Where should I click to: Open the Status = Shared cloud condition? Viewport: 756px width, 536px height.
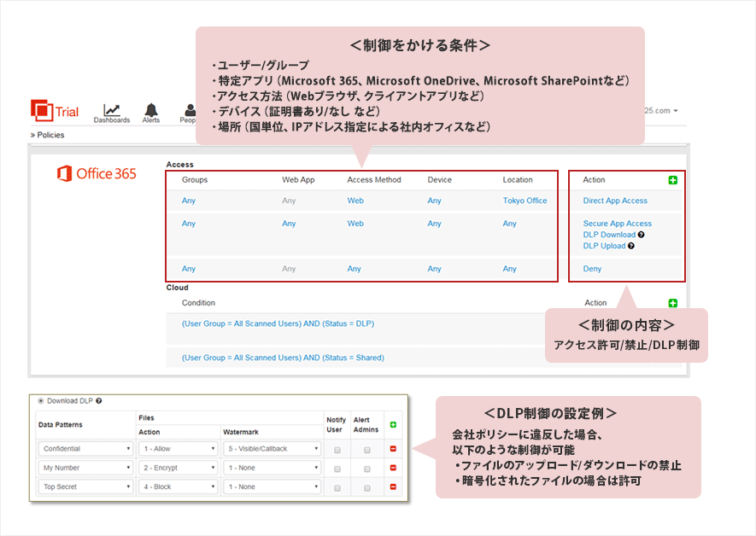(283, 358)
